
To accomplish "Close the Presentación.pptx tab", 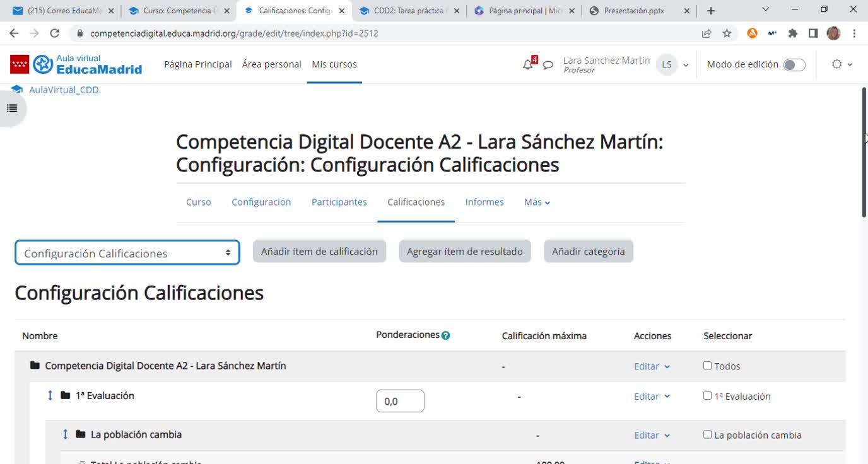I will (687, 11).
